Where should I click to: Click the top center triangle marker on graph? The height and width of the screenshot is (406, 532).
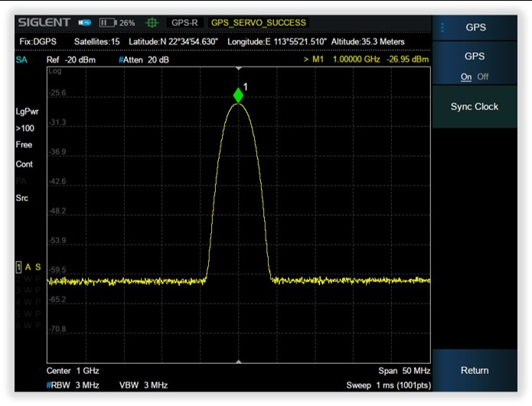pos(239,70)
